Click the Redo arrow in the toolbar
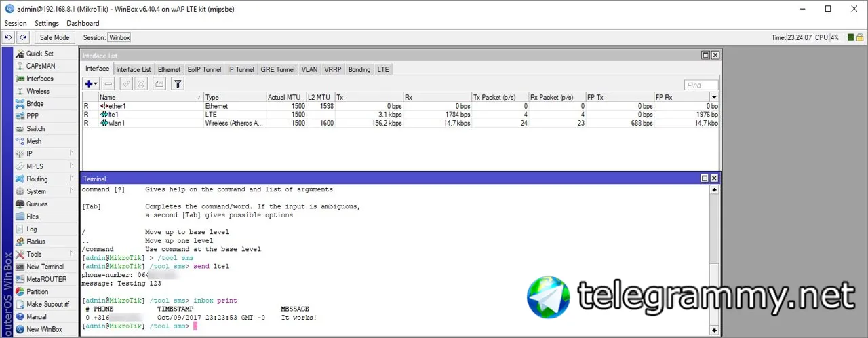Image resolution: width=868 pixels, height=338 pixels. coord(23,37)
